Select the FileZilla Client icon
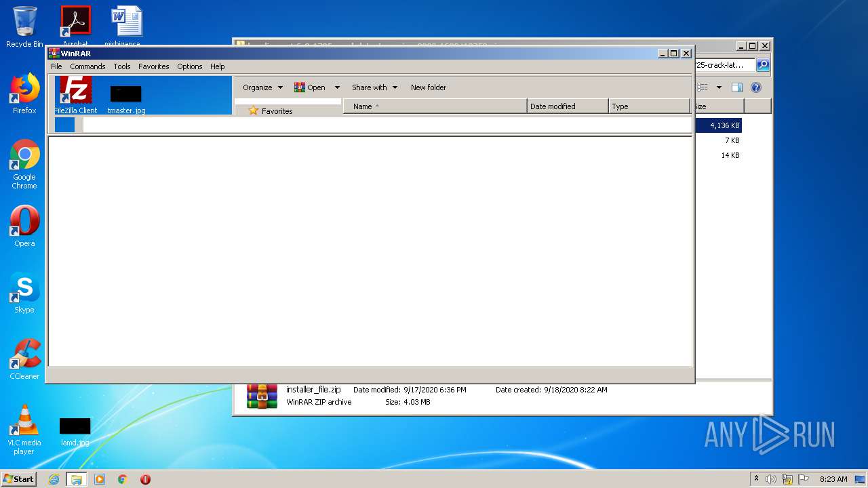Screen dimensions: 868x488 pyautogui.click(x=75, y=95)
